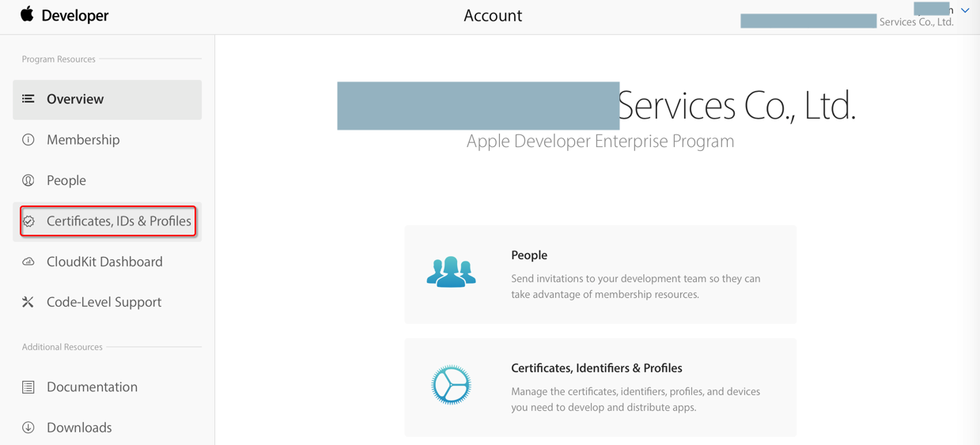Viewport: 980px width, 445px height.
Task: Click the Account page title
Action: click(x=493, y=16)
